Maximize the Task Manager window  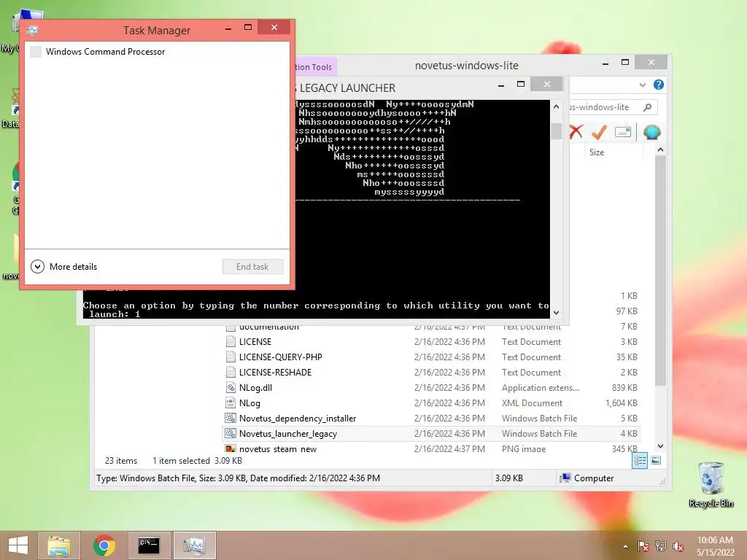click(x=248, y=28)
